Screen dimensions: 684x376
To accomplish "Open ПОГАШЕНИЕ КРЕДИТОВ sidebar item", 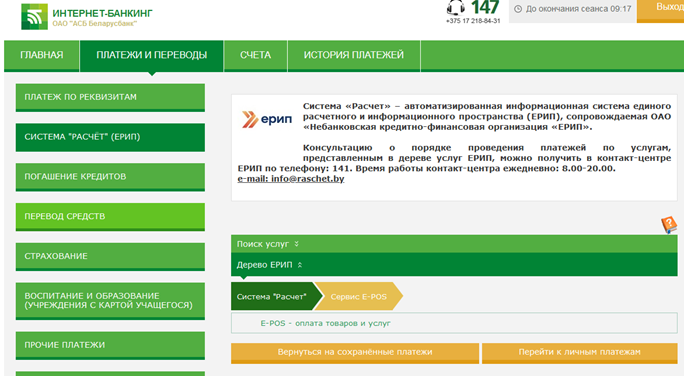I will pyautogui.click(x=110, y=177).
